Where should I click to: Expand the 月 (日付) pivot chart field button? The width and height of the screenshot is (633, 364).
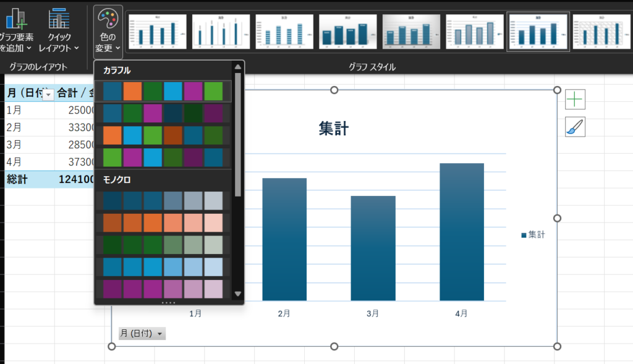pos(142,334)
